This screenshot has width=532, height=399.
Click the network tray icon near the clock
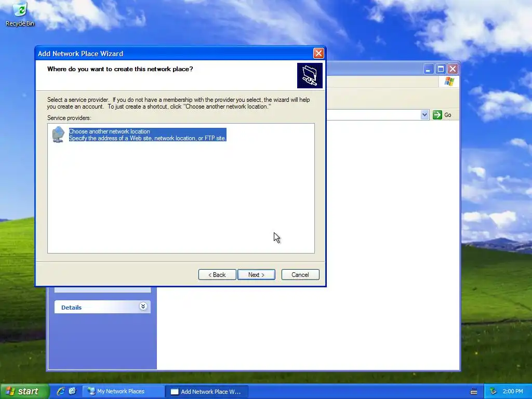tap(493, 392)
